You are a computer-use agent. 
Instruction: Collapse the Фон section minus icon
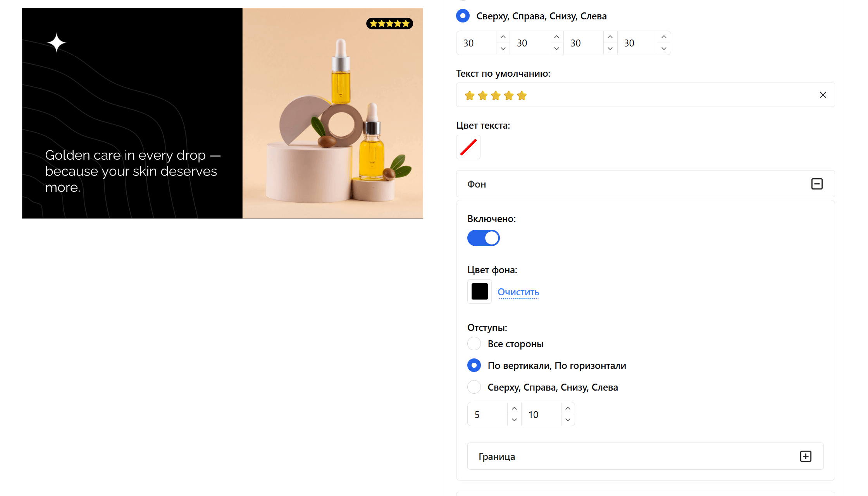(x=817, y=184)
